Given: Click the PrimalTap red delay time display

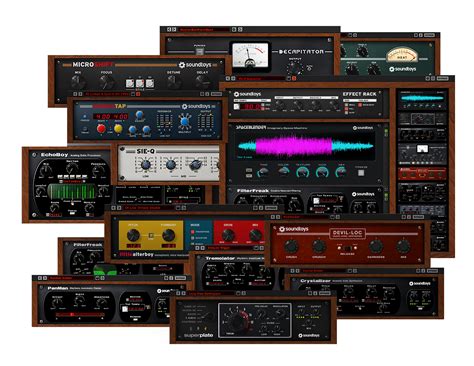Looking at the screenshot, I should tap(110, 117).
